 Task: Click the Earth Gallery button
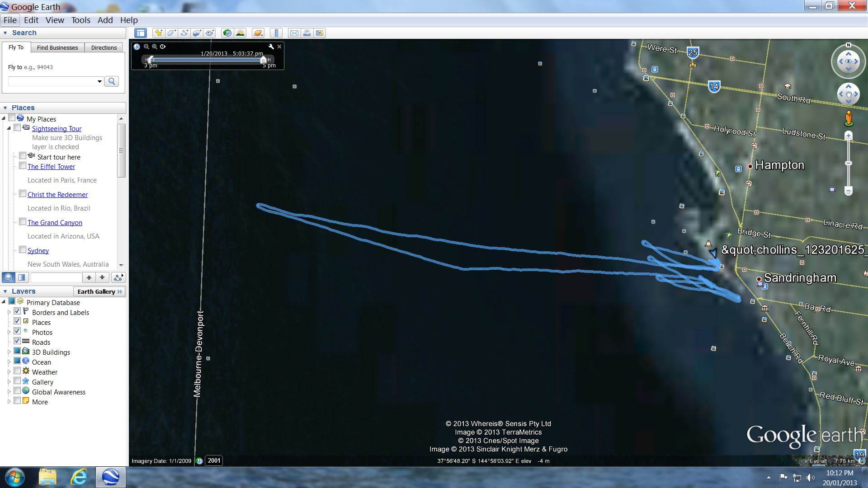coord(99,291)
